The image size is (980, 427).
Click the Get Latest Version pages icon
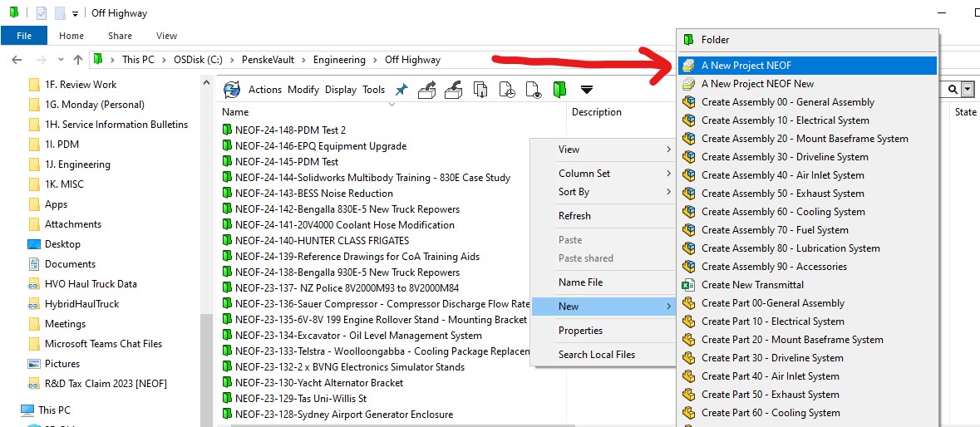pyautogui.click(x=480, y=90)
